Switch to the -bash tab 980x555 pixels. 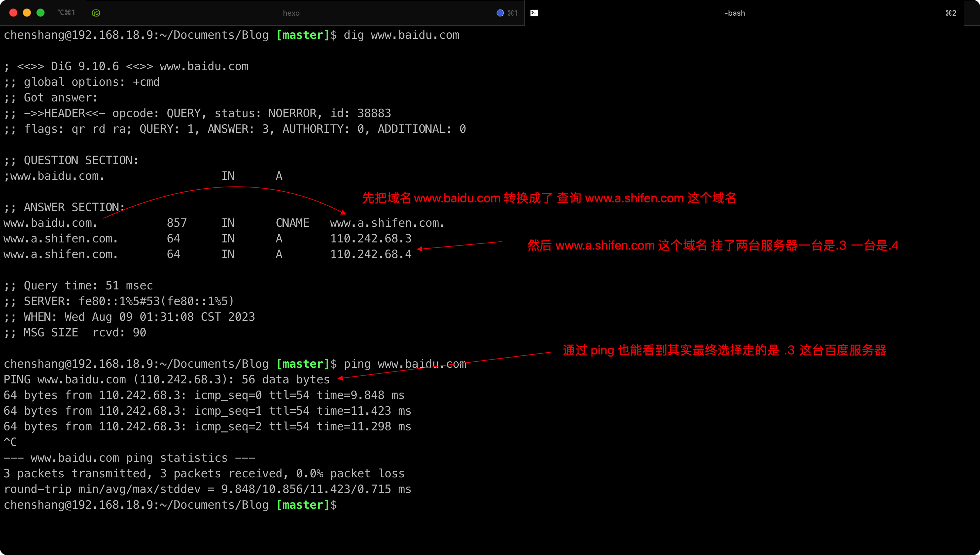tap(734, 13)
